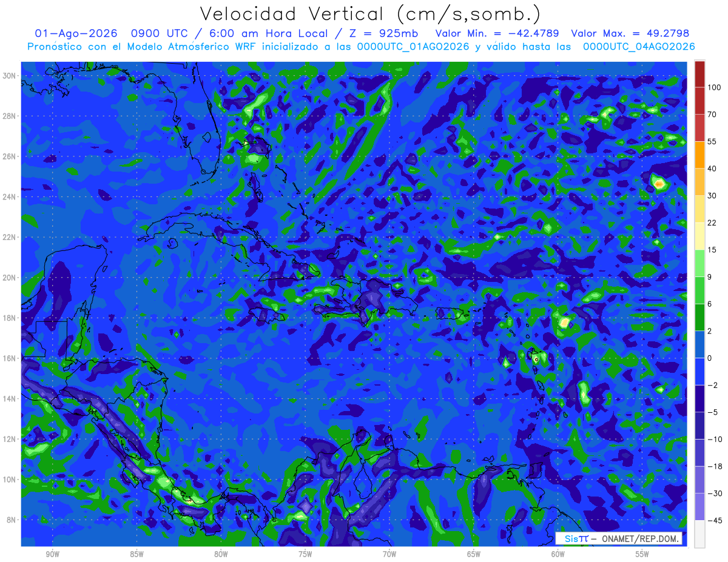
Task: Click the "75W" longitude label
Action: (x=305, y=555)
